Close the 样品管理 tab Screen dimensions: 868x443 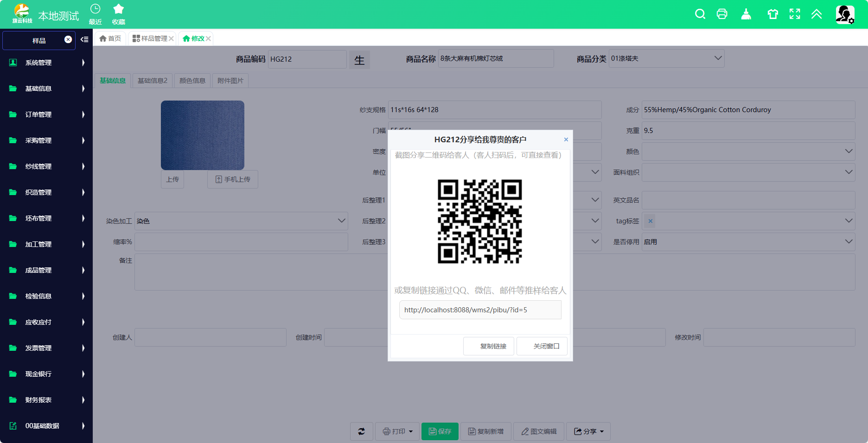click(x=171, y=38)
